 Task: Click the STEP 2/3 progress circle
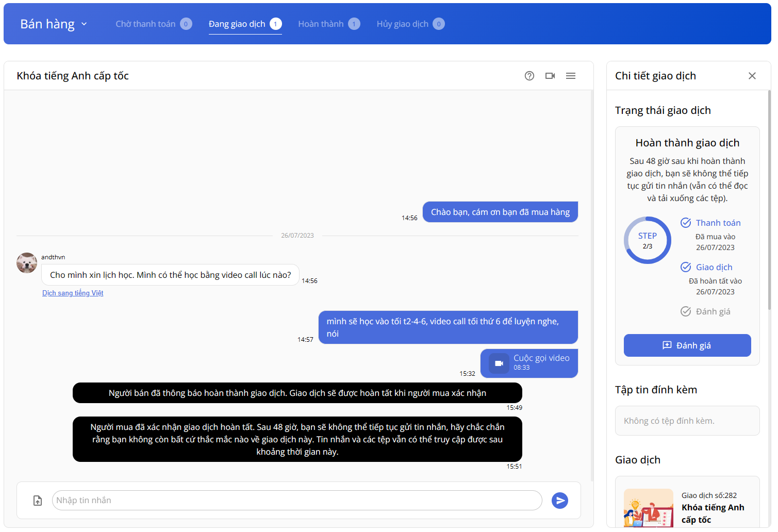[x=648, y=240]
